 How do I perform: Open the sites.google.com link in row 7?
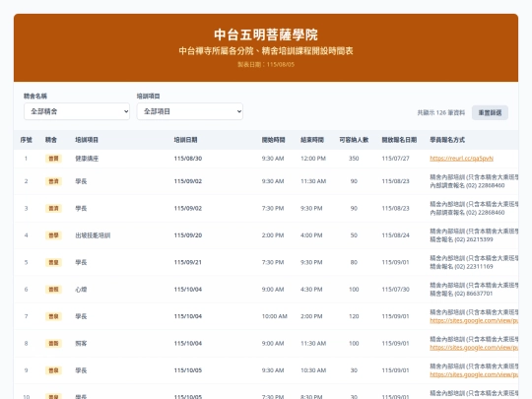click(474, 320)
